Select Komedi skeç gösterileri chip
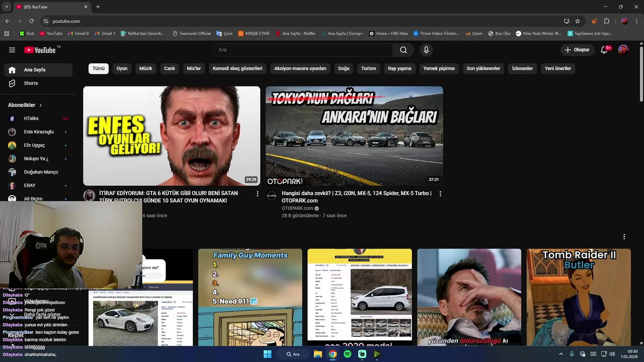 pos(237,68)
